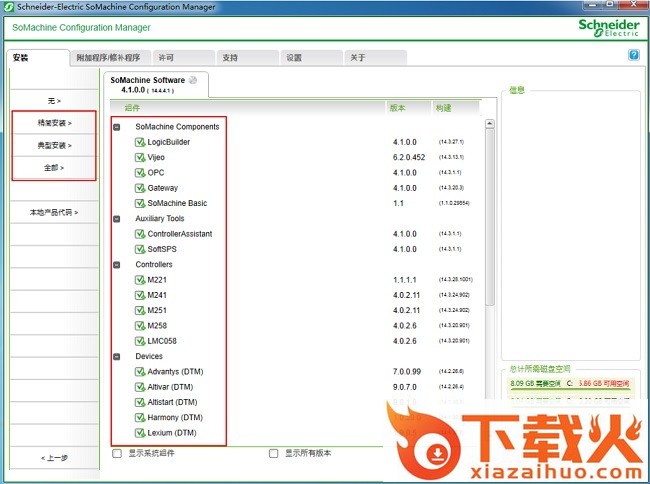The height and width of the screenshot is (484, 650).
Task: Select the 典型安装 option
Action: (54, 145)
